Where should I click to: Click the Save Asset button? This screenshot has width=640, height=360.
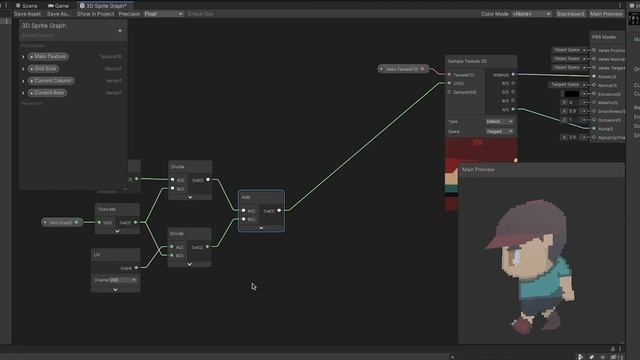(27, 14)
